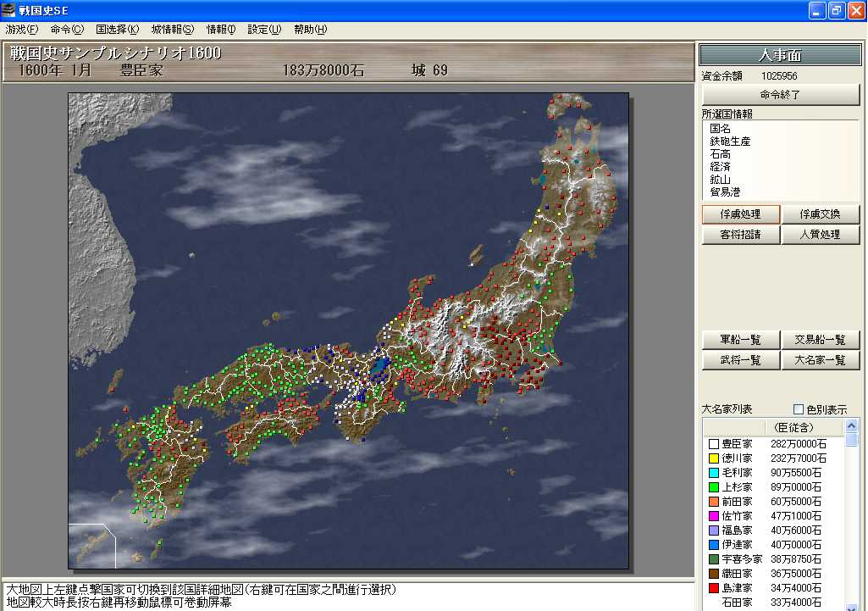Select 前田家 in the daimyo list
Screen dimensions: 868x611
coord(738,502)
